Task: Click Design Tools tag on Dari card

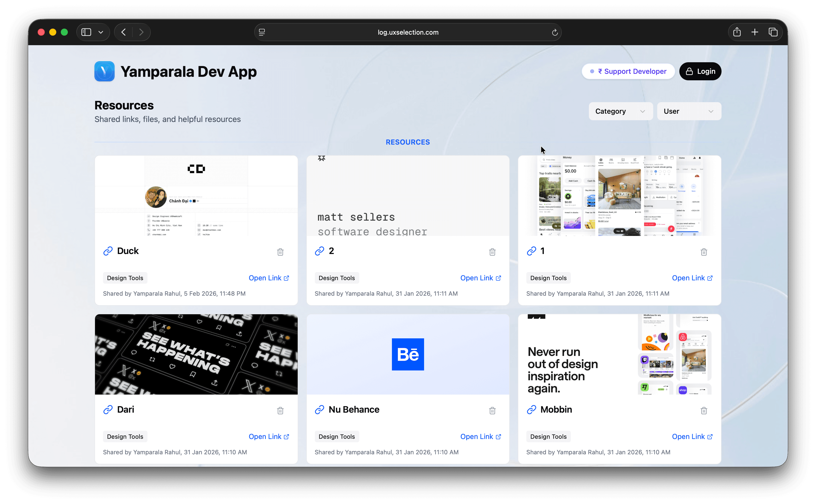Action: pyautogui.click(x=125, y=437)
